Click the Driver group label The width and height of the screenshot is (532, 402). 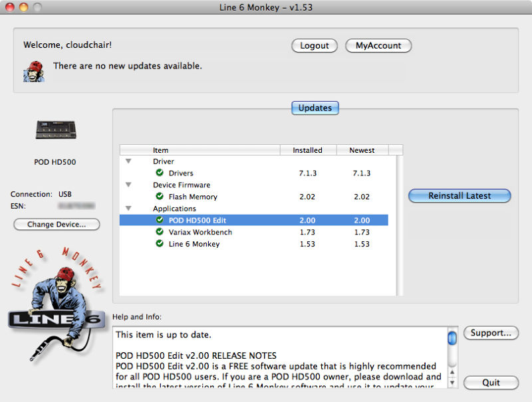pos(164,161)
